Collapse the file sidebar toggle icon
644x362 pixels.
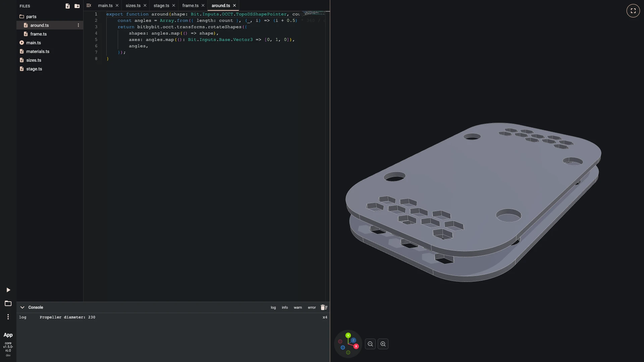[x=89, y=5]
